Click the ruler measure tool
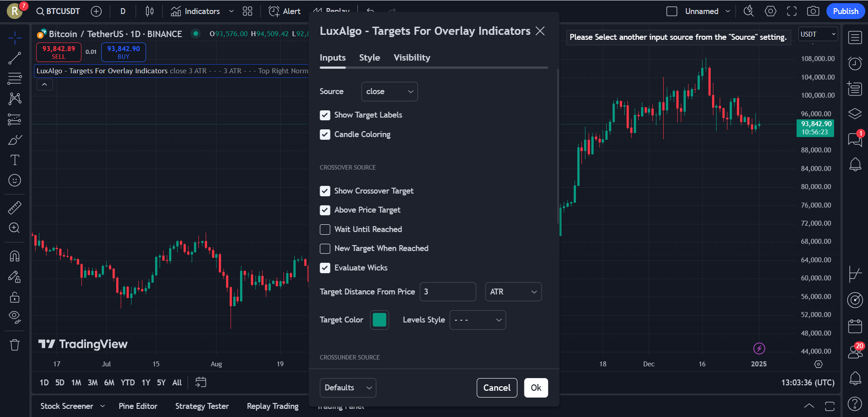This screenshot has width=868, height=417. tap(14, 208)
